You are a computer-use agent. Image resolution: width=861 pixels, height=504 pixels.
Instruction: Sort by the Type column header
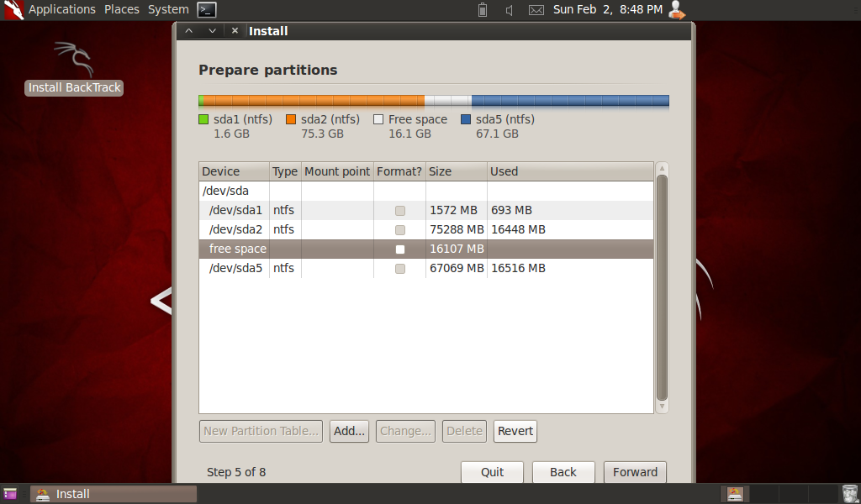pyautogui.click(x=285, y=171)
